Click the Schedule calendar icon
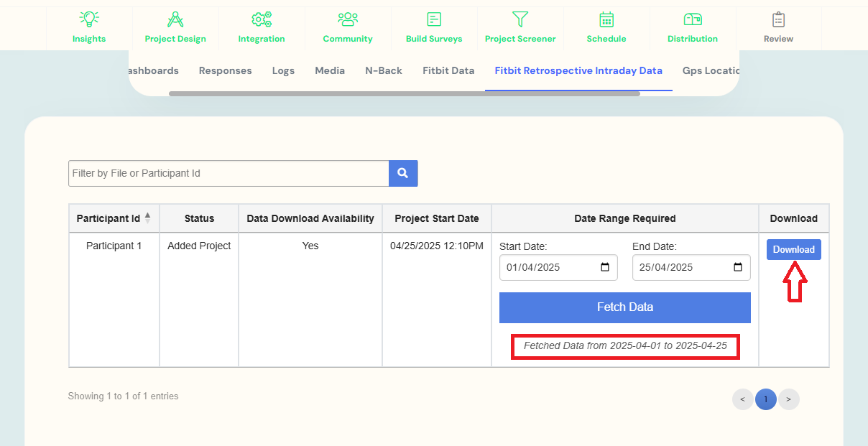The width and height of the screenshot is (868, 446). (x=606, y=19)
